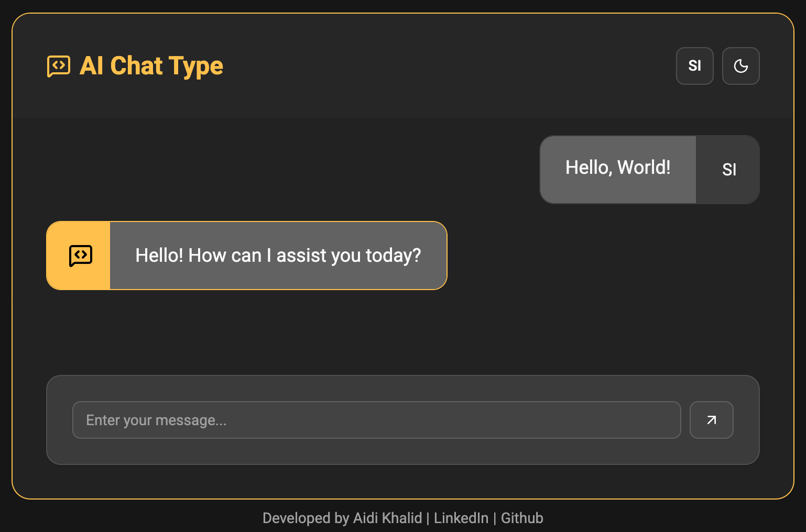
Task: Switch to light theme with the moon toggle
Action: [740, 66]
